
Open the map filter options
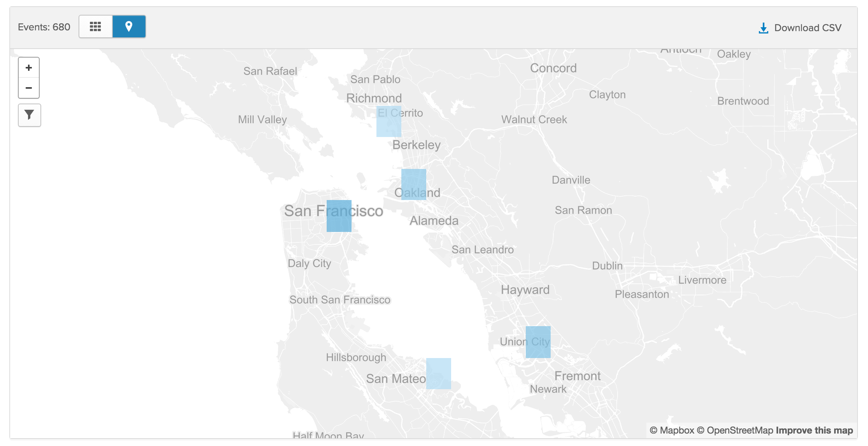point(29,115)
